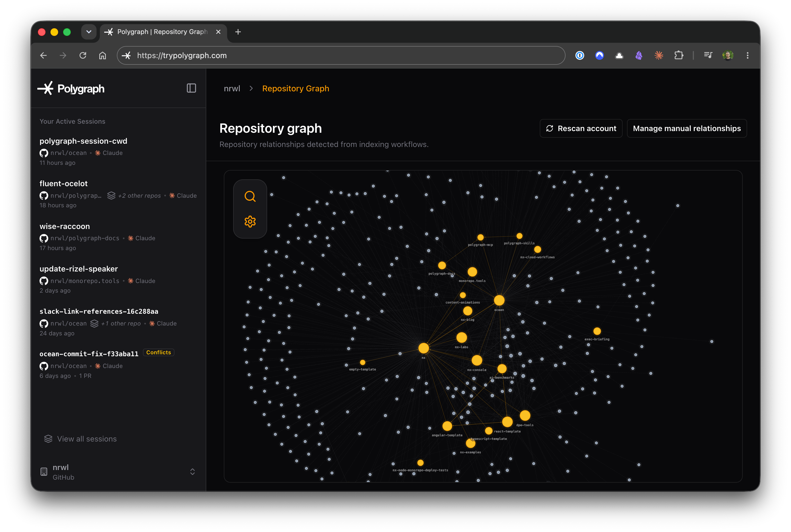
Task: Select the Polygraph Repository Graph tab
Action: [x=163, y=32]
